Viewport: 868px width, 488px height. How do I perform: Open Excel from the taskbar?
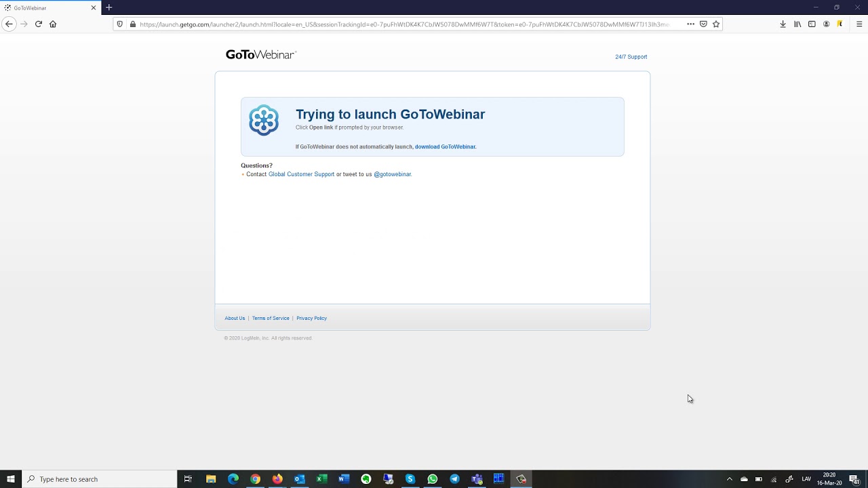pos(321,479)
